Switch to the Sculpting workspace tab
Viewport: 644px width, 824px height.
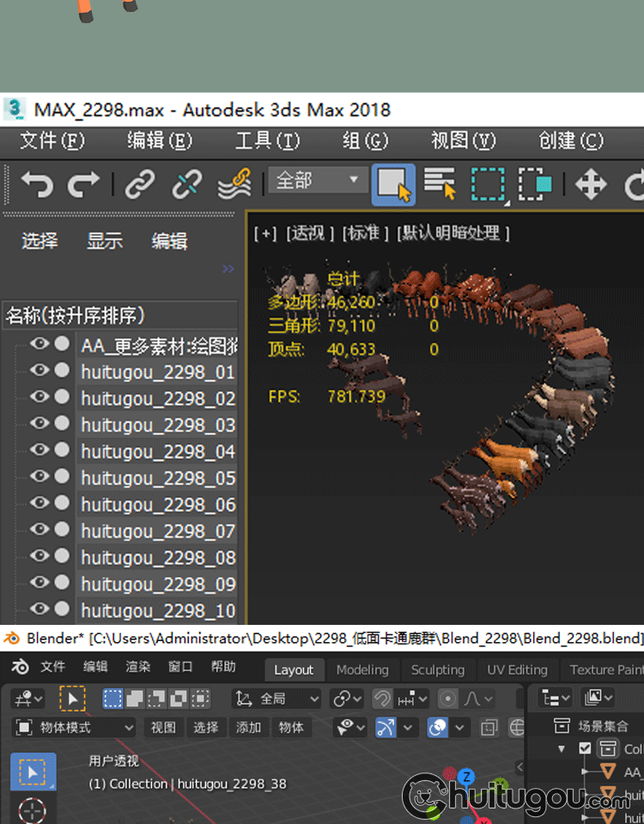438,670
